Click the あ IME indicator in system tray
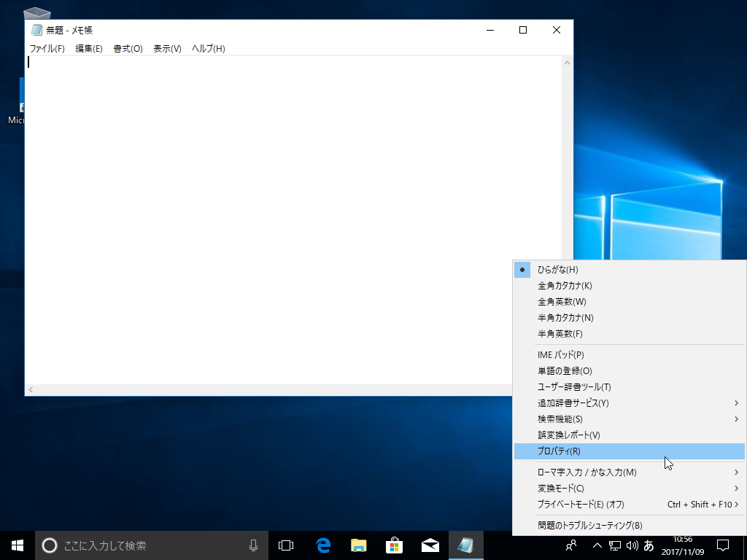The width and height of the screenshot is (747, 560). [649, 545]
